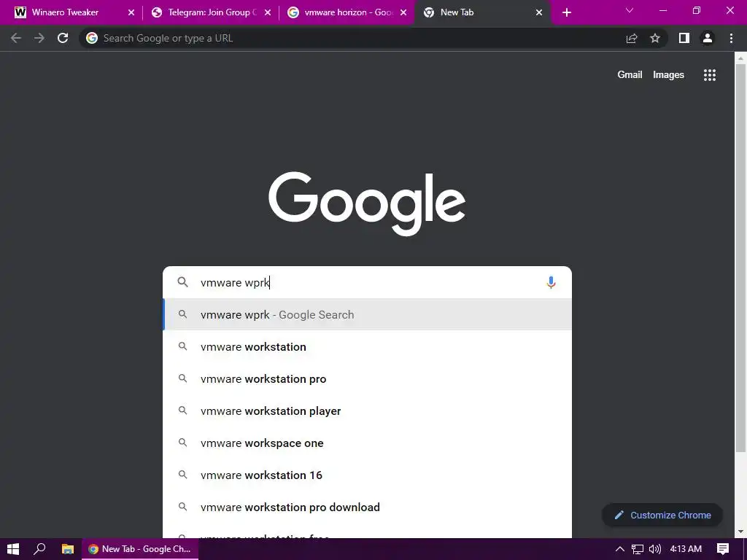Expand the tab search chevron
The height and width of the screenshot is (560, 747).
click(x=630, y=10)
